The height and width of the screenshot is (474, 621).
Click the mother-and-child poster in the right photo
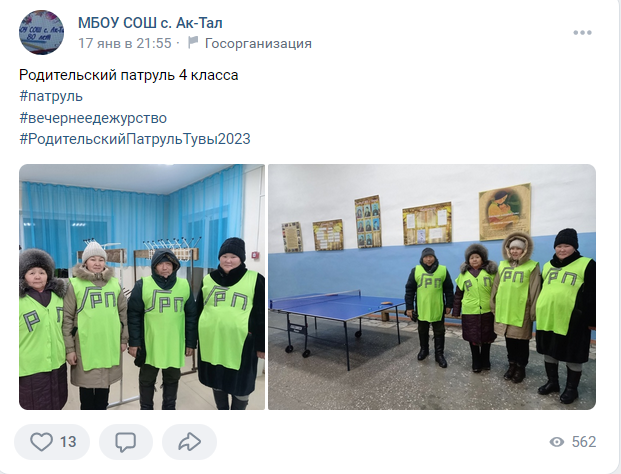click(505, 212)
